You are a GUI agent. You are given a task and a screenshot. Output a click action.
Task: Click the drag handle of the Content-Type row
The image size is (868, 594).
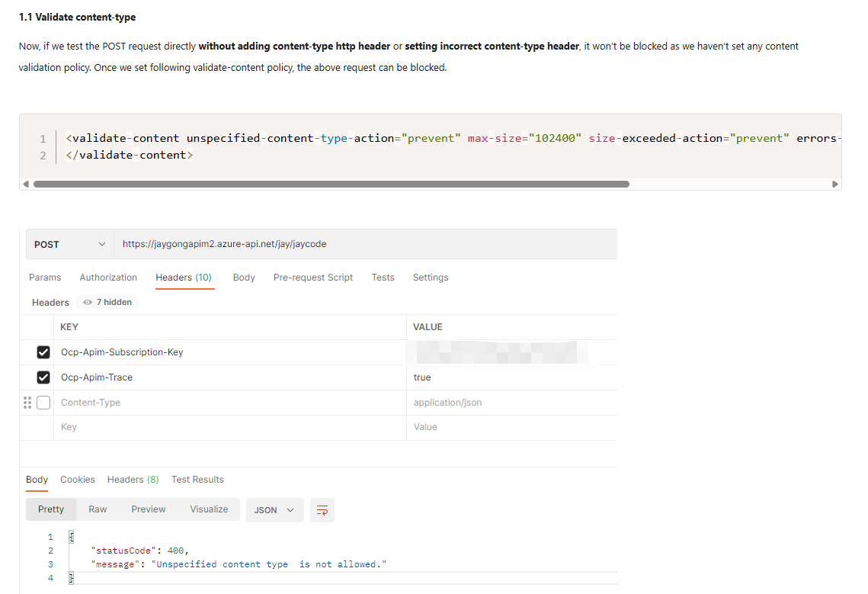pos(27,403)
